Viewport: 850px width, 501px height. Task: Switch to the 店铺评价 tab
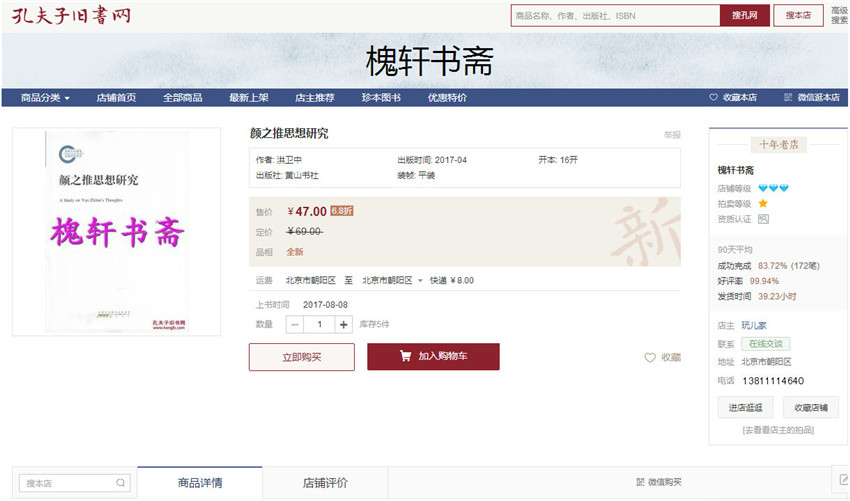(325, 483)
